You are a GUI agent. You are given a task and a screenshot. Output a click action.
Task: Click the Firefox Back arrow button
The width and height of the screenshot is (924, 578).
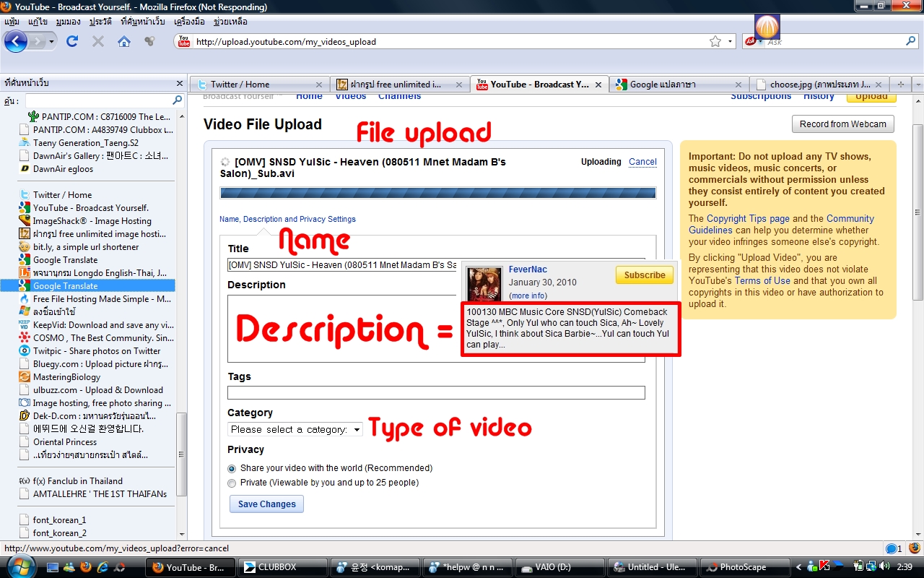click(x=16, y=41)
